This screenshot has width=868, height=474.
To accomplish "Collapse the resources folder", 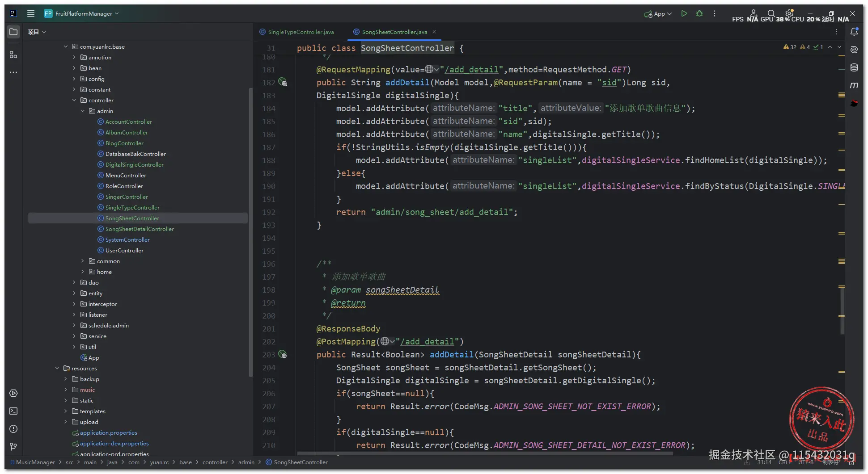I will click(x=57, y=368).
